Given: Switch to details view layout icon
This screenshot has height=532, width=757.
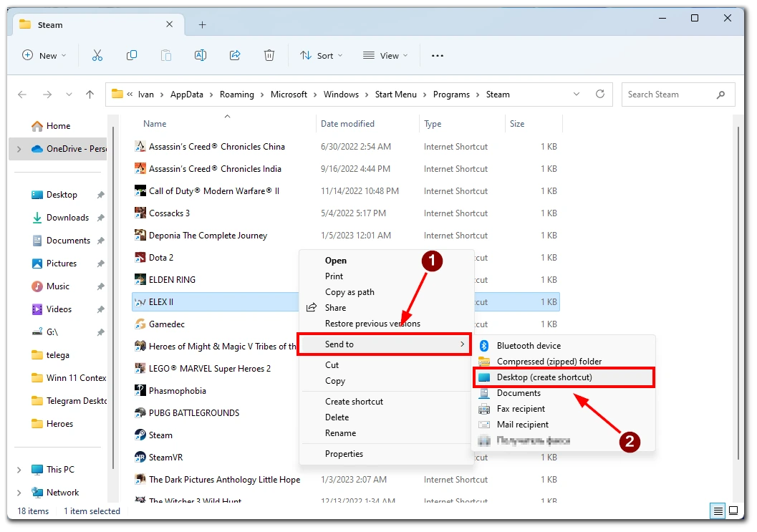Looking at the screenshot, I should click(718, 511).
